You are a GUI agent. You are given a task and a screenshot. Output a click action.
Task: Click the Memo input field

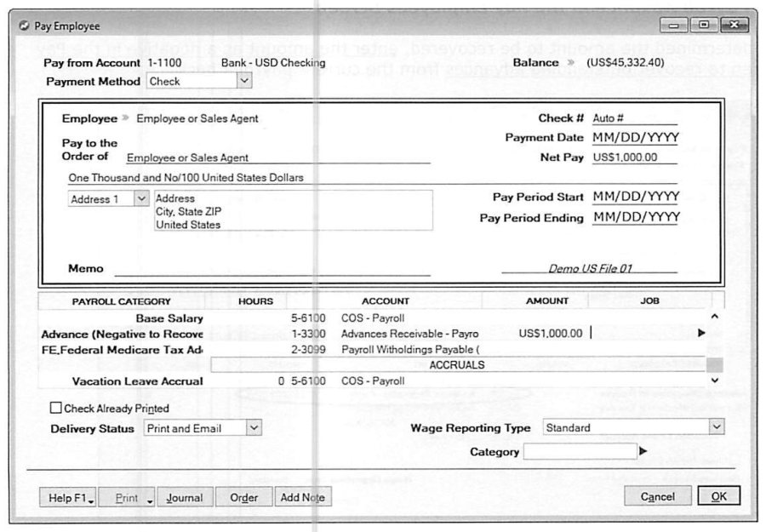[272, 268]
